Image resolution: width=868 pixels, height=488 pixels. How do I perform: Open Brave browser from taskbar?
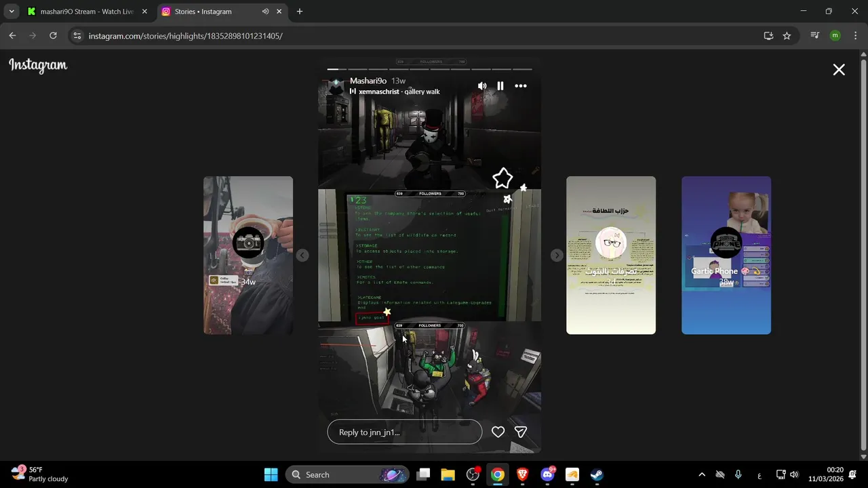[522, 474]
